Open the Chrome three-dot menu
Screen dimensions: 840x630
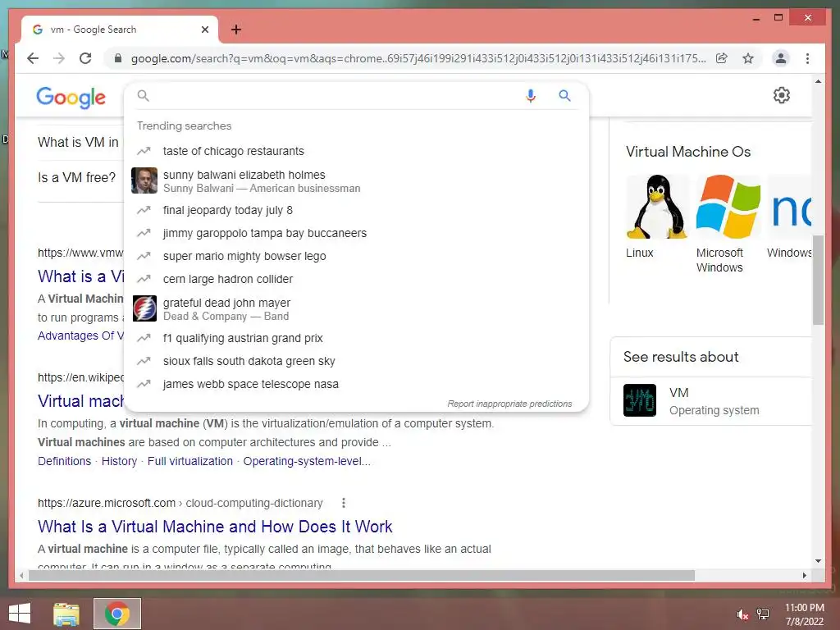point(807,58)
